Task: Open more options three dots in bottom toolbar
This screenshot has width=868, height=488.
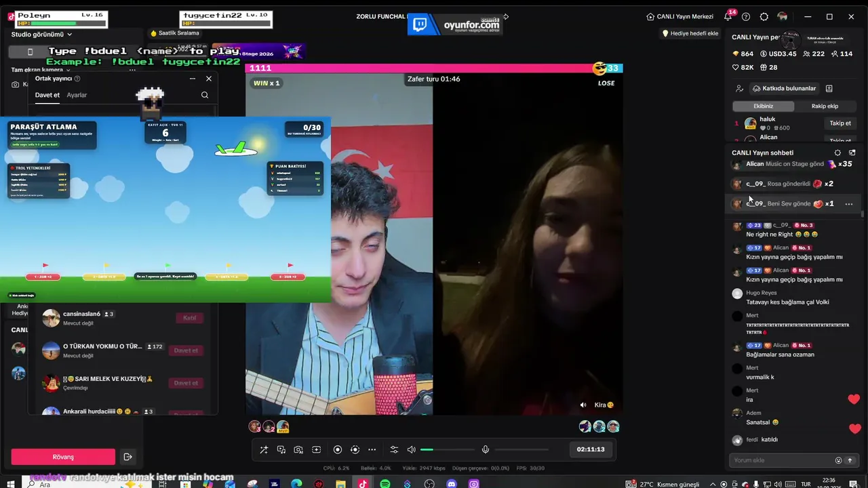Action: tap(372, 449)
